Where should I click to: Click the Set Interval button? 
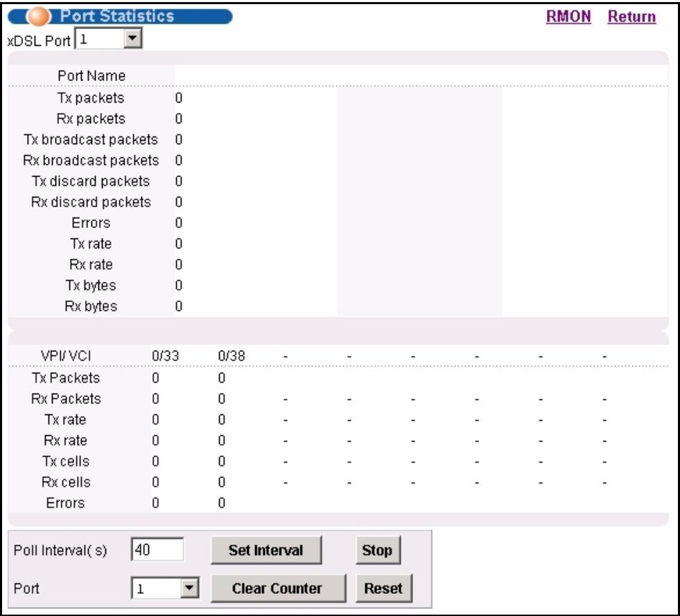[266, 550]
